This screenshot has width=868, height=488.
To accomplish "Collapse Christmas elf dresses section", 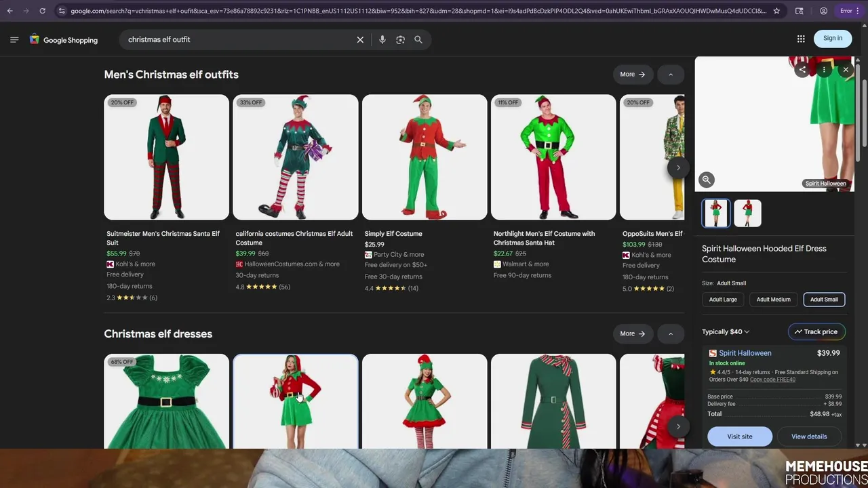I will pos(671,333).
